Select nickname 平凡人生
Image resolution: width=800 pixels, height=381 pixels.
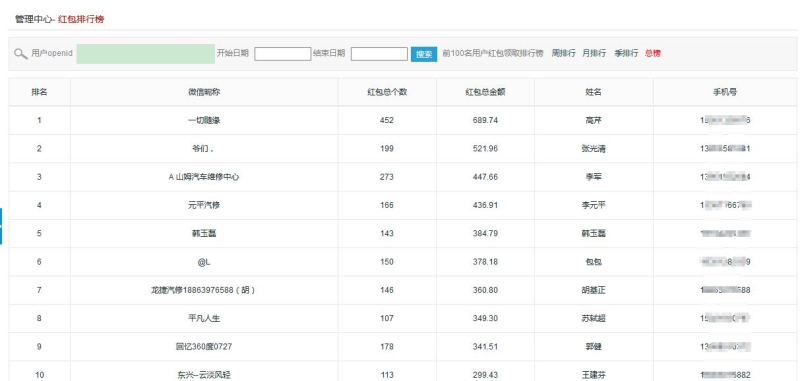point(204,319)
